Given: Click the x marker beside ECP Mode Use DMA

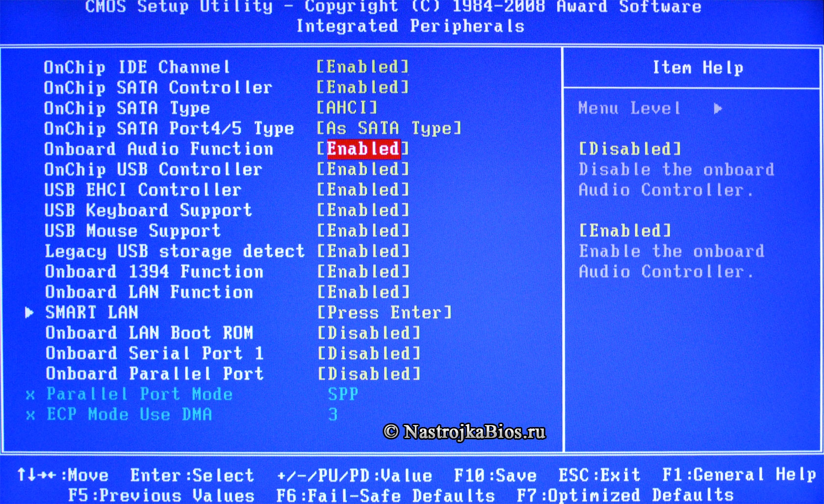Looking at the screenshot, I should tap(30, 416).
